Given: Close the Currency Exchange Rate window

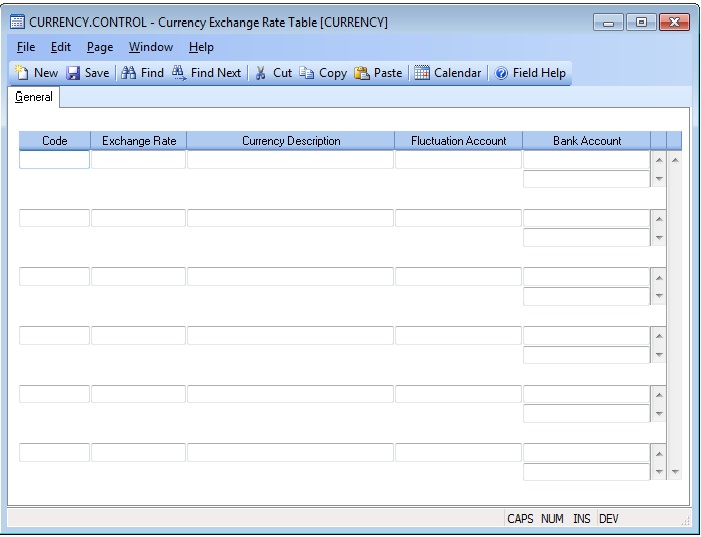Looking at the screenshot, I should pyautogui.click(x=675, y=22).
